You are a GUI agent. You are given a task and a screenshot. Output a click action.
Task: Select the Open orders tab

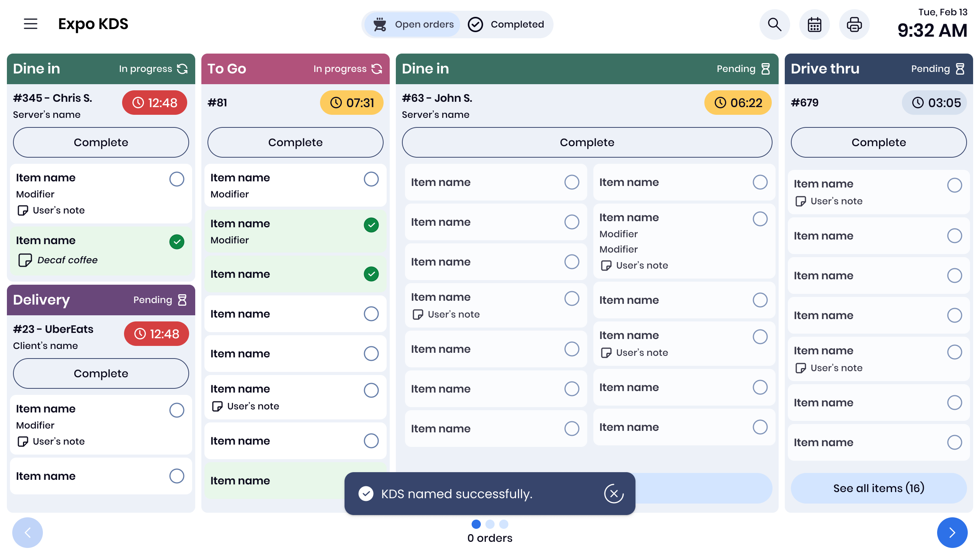click(x=412, y=24)
